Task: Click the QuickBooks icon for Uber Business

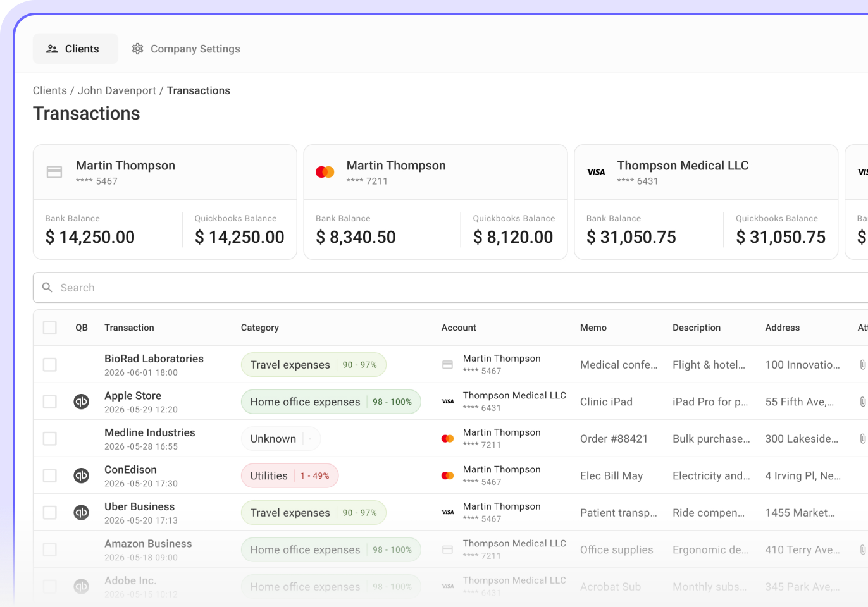Action: [x=82, y=513]
